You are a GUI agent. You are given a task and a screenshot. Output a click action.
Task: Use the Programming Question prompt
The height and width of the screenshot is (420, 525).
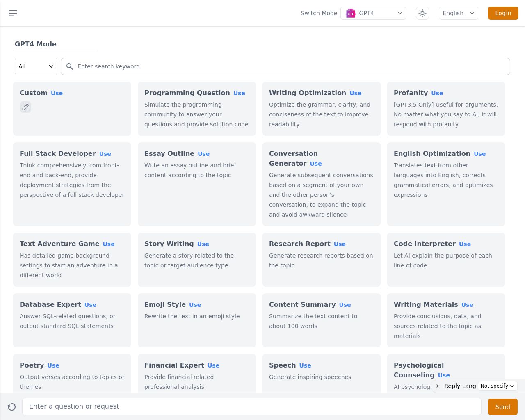point(240,93)
